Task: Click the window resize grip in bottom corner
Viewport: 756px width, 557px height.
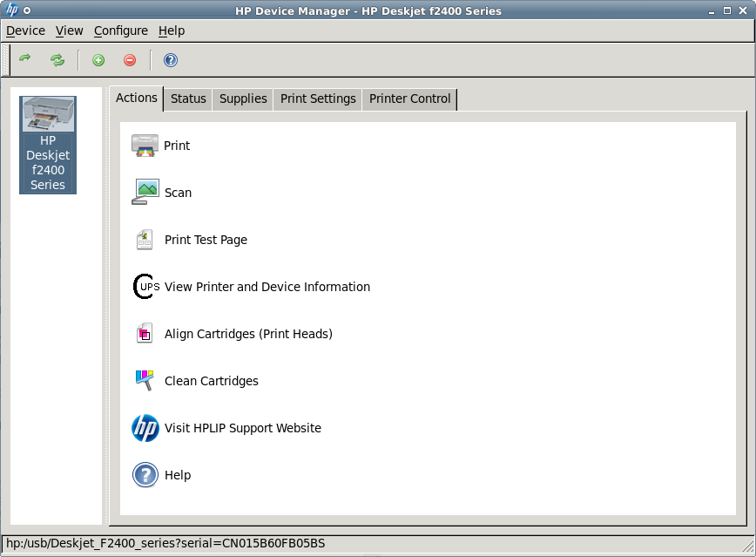Action: (748, 547)
